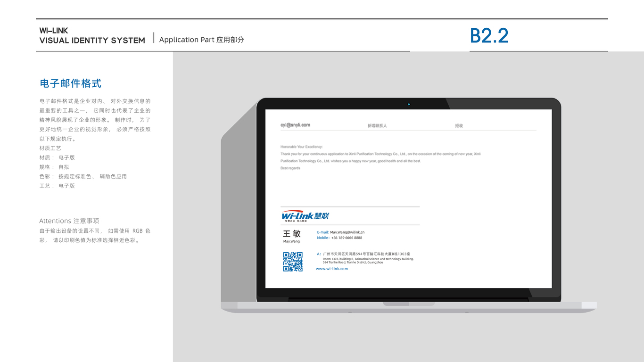
Task: Click the VISUAL IDENTITY SYSTEM title text
Action: (92, 41)
